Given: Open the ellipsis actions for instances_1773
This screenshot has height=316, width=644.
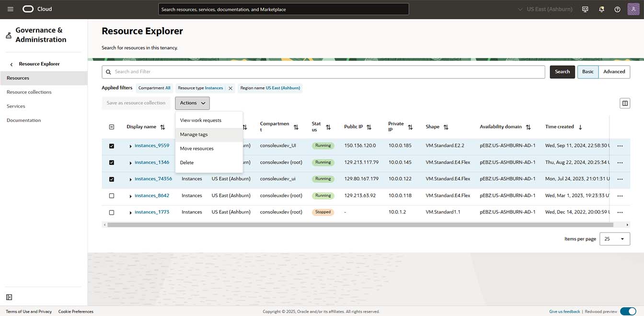Looking at the screenshot, I should point(621,212).
